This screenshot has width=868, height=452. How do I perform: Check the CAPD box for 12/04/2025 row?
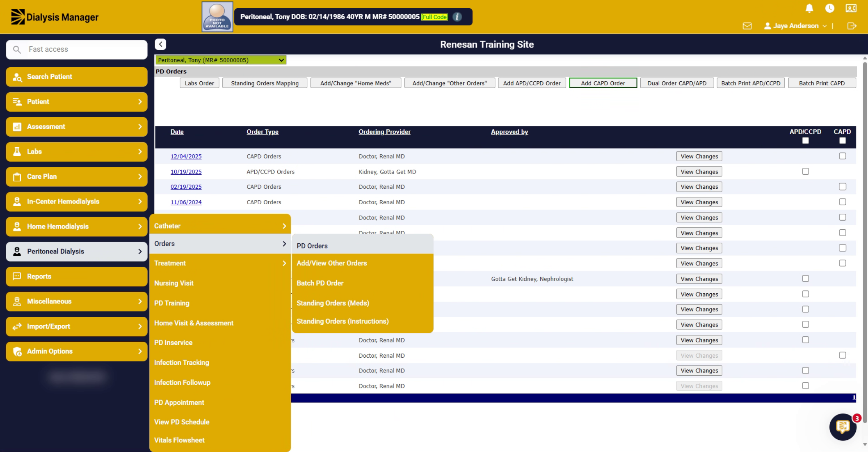843,156
